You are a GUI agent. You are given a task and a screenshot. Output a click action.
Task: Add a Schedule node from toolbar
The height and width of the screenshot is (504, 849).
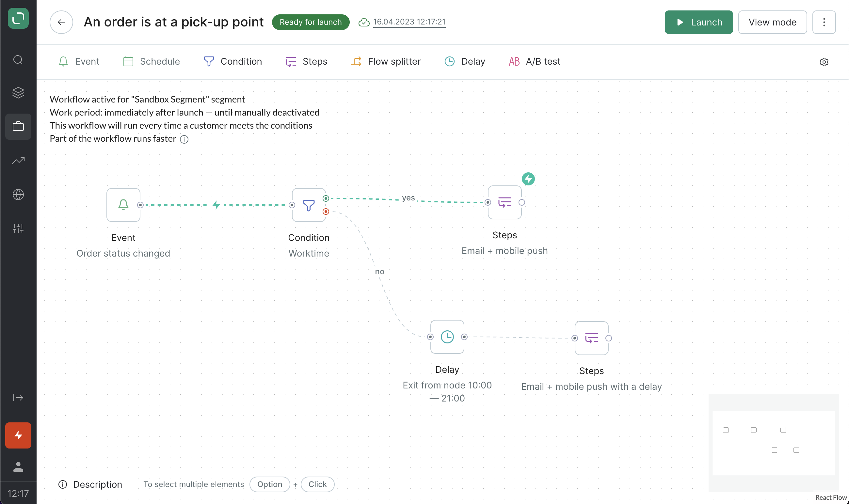pyautogui.click(x=151, y=61)
